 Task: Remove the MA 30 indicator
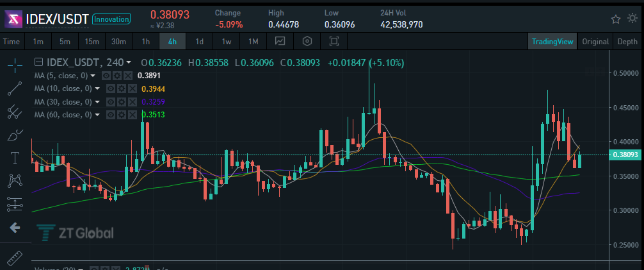click(133, 102)
